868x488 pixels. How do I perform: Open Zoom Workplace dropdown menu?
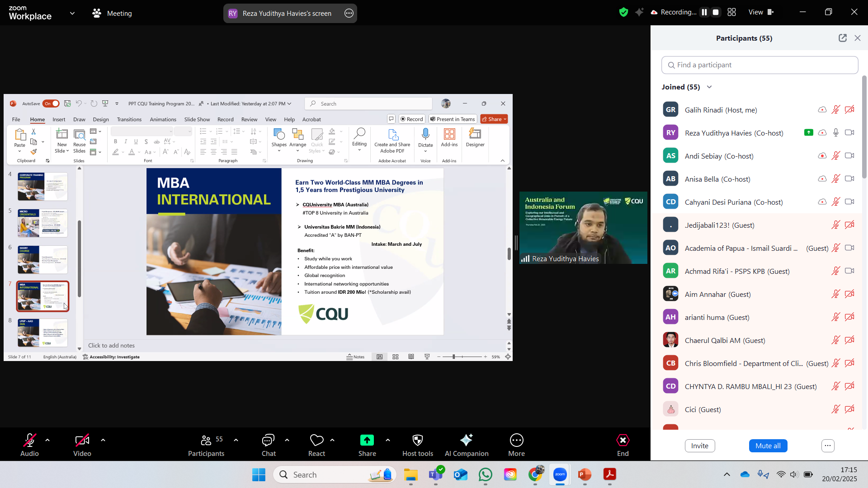tap(72, 14)
